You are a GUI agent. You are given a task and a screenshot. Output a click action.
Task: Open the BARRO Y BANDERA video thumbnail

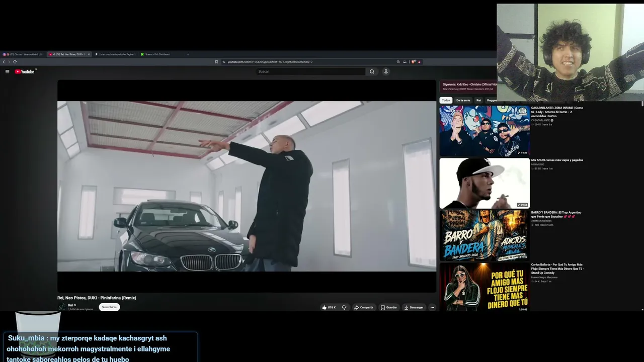(x=485, y=235)
